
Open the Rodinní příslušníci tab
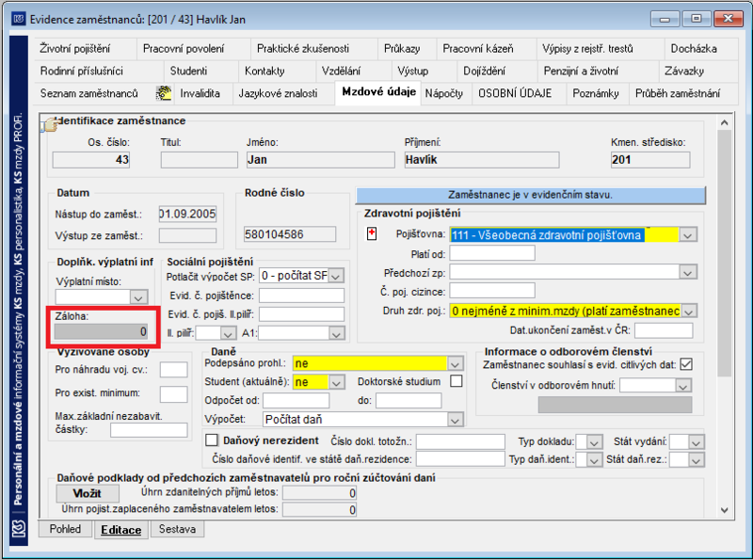tap(82, 72)
